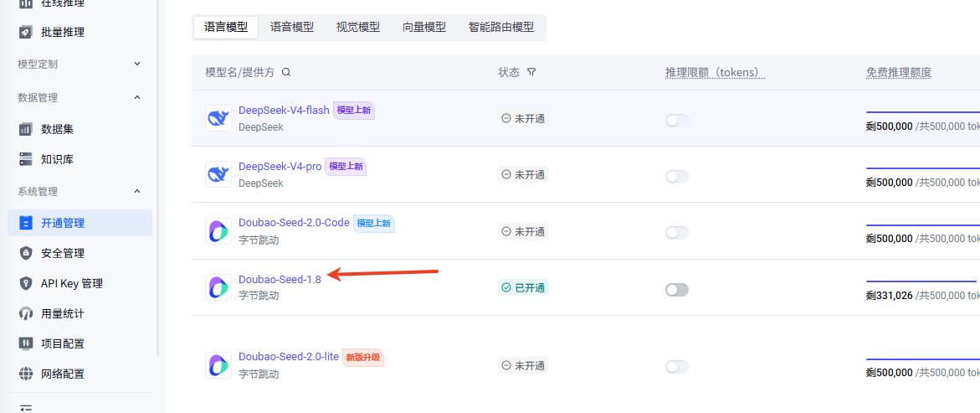This screenshot has width=980, height=413.
Task: Toggle 推理限额 switch for Doubao-Seed-2.0-lite
Action: click(x=677, y=367)
